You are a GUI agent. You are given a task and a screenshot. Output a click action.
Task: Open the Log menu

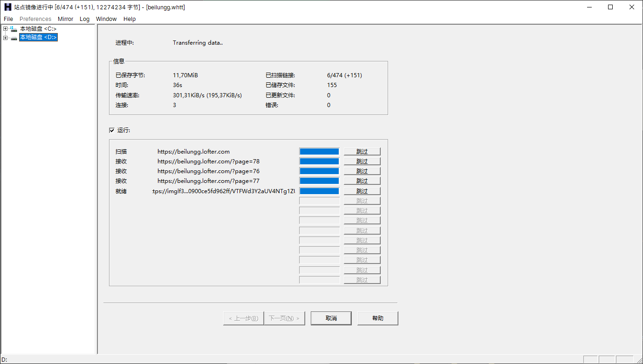tap(84, 19)
